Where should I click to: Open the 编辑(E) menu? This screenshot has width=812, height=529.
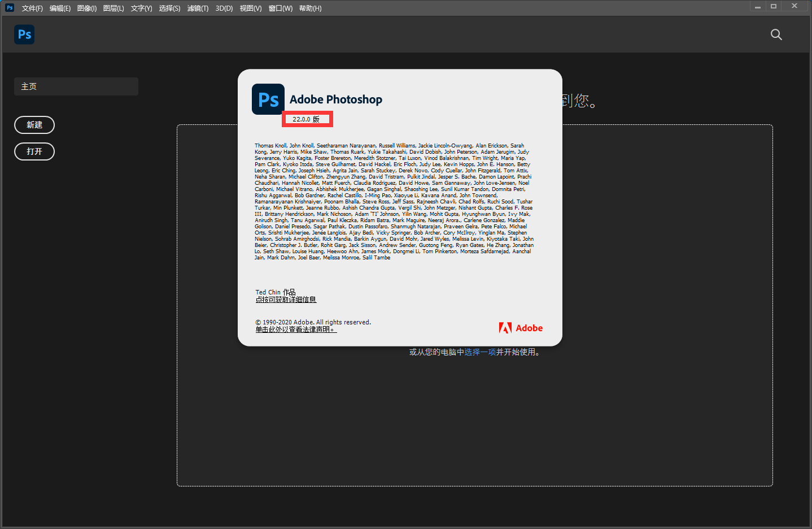click(x=60, y=8)
